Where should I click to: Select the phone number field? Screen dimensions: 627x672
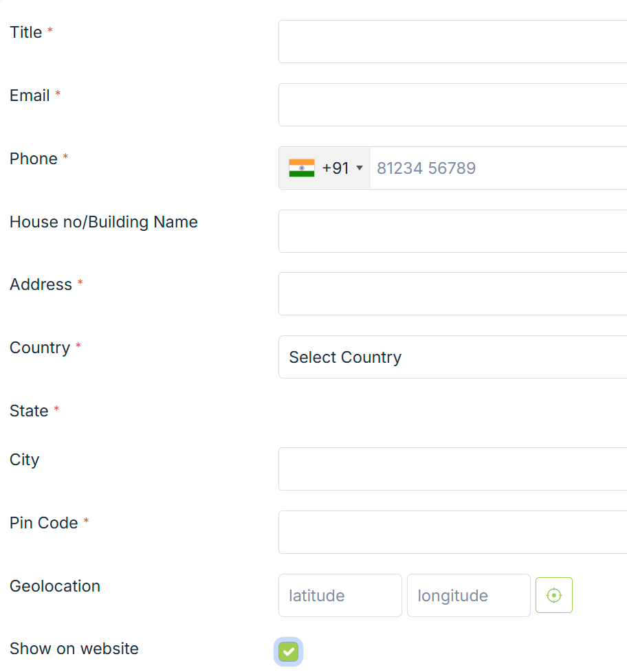coord(498,168)
